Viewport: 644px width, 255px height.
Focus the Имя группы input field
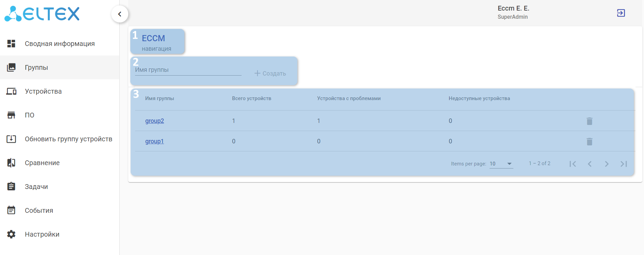pyautogui.click(x=188, y=70)
